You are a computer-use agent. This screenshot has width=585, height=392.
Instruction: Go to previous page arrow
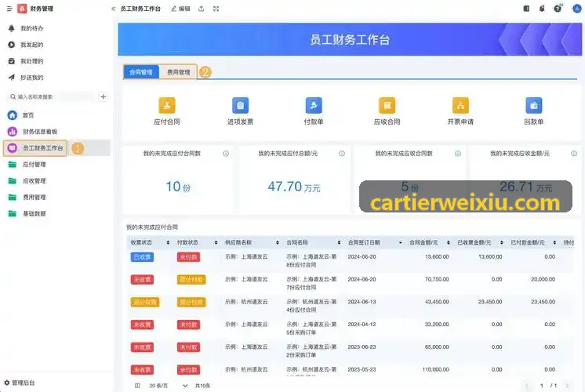click(527, 386)
